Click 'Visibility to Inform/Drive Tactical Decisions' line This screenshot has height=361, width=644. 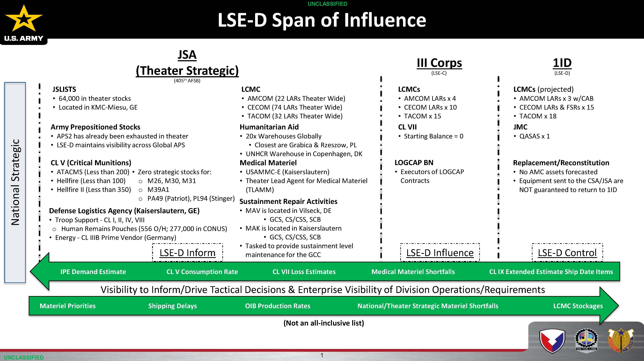click(323, 290)
